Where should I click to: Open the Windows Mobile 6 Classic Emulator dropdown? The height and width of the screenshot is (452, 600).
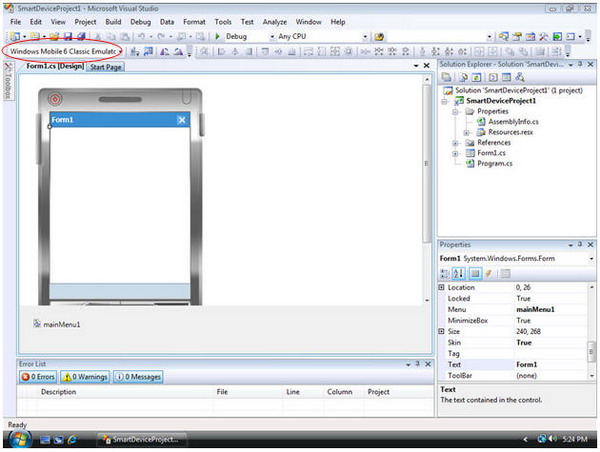pos(120,51)
